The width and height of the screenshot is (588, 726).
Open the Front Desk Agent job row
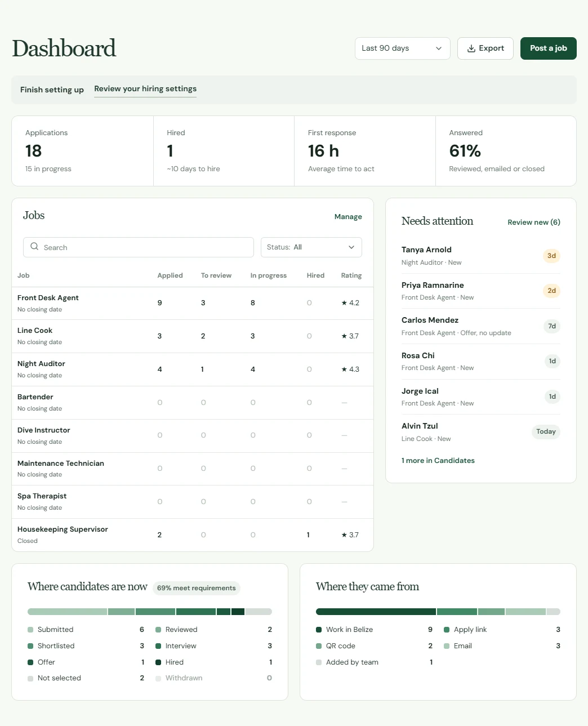193,304
